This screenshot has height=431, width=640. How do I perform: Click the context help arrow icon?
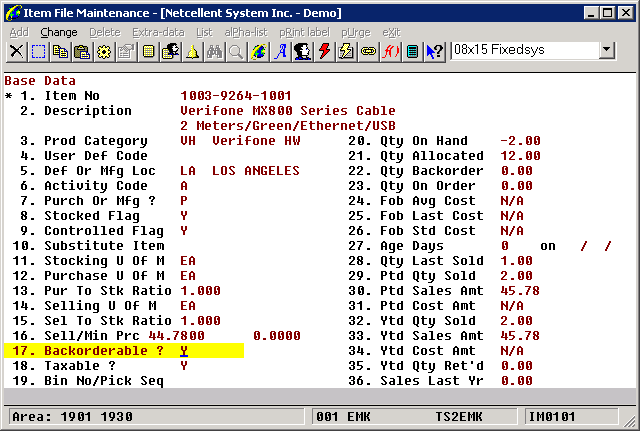(434, 51)
